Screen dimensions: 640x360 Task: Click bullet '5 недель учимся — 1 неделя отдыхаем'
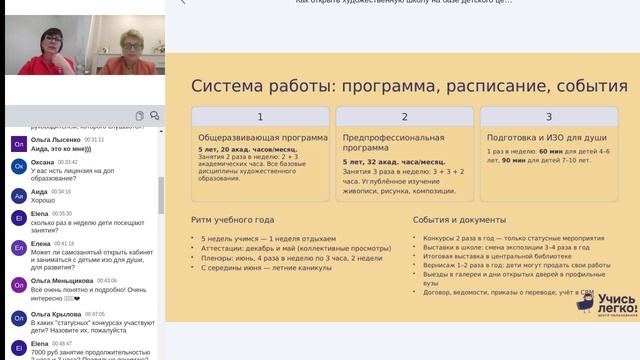click(268, 239)
